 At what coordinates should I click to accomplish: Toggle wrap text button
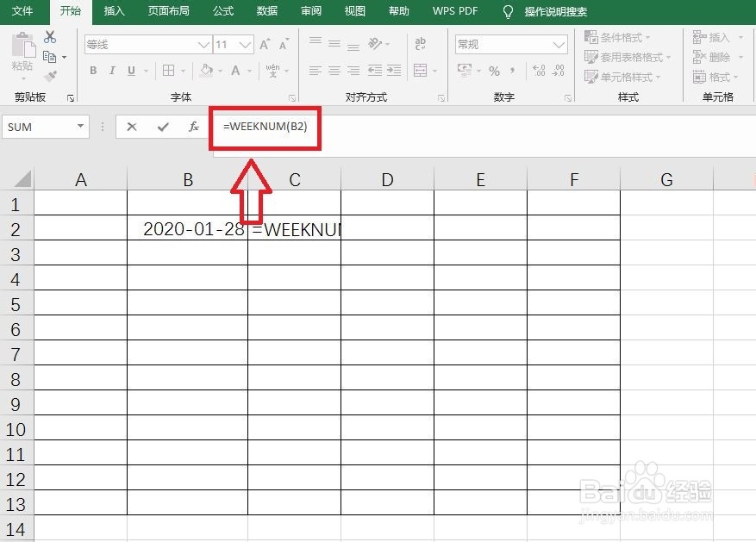point(420,44)
